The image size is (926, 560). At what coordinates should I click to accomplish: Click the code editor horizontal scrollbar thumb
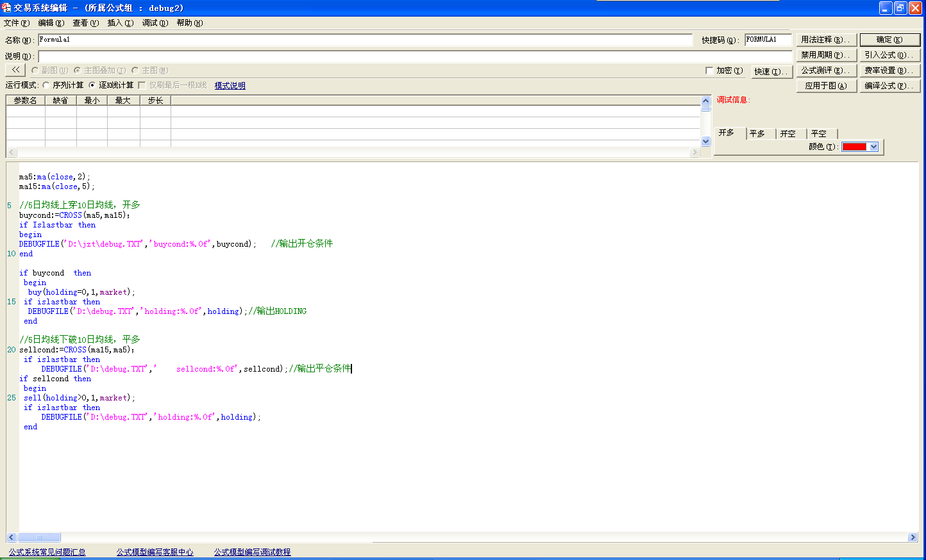[39, 538]
